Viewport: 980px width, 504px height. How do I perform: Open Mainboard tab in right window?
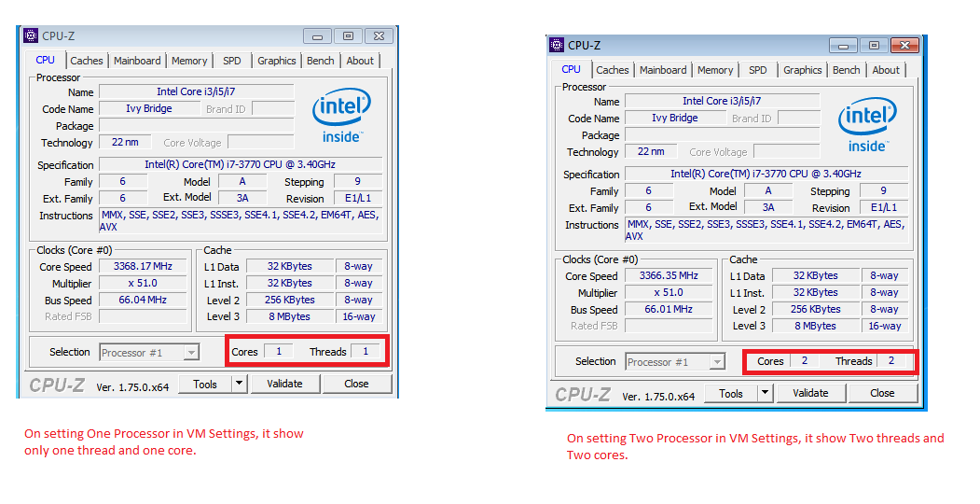tap(662, 70)
